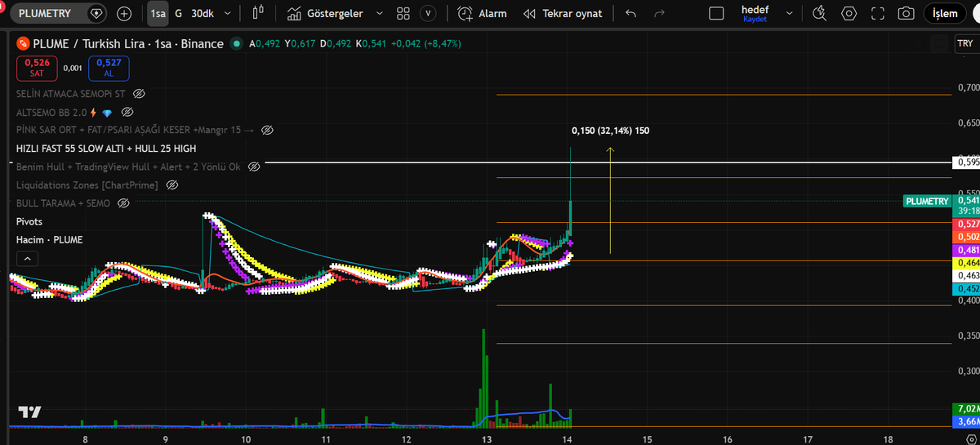Toggle visibility of Benim Hull indicator
This screenshot has height=445, width=980.
[x=254, y=167]
